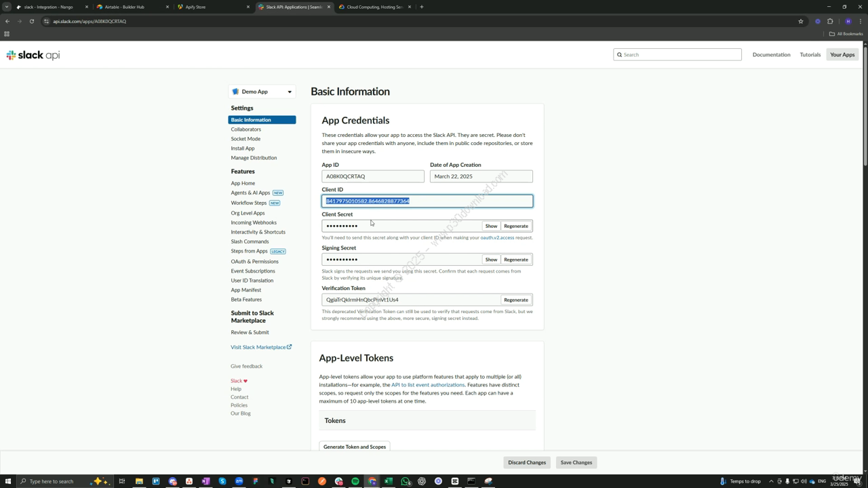Go to Your Apps
The width and height of the screenshot is (868, 488).
[x=842, y=55]
